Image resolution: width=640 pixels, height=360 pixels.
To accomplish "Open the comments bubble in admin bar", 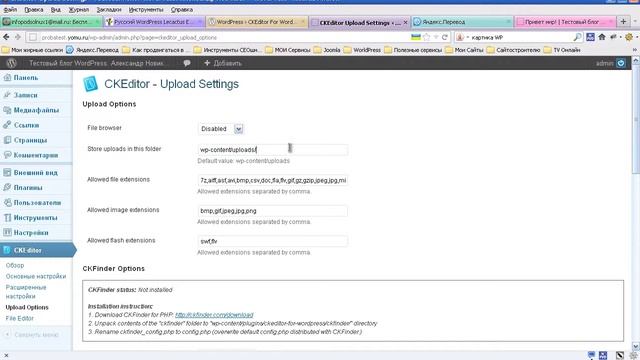I will pos(187,63).
